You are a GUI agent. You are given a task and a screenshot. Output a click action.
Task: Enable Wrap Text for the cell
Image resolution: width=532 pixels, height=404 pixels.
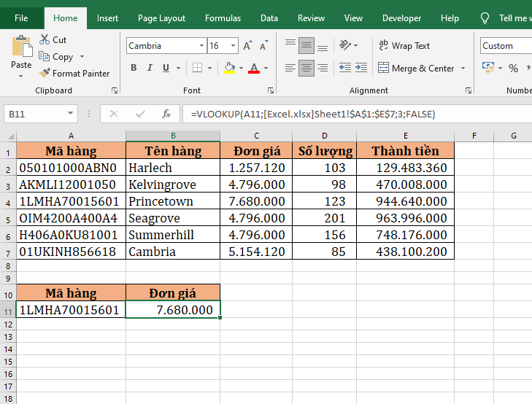coord(404,46)
